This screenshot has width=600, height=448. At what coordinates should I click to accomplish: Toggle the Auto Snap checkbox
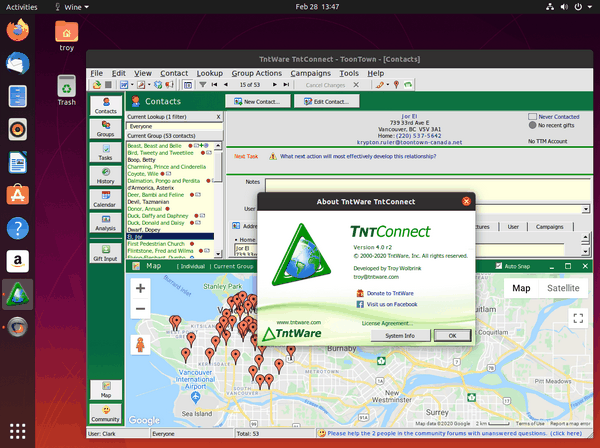499,266
